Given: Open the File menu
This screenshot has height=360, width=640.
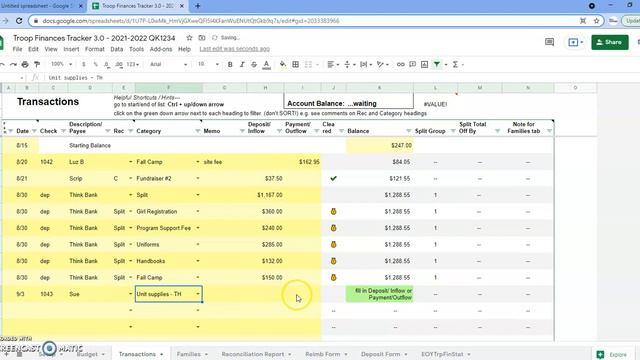Looking at the screenshot, I should [x=17, y=49].
